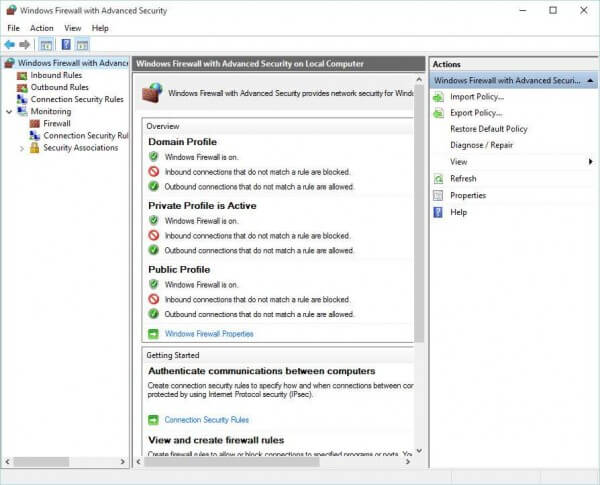The width and height of the screenshot is (600, 485).
Task: Click the Import Policy icon
Action: pyautogui.click(x=438, y=97)
